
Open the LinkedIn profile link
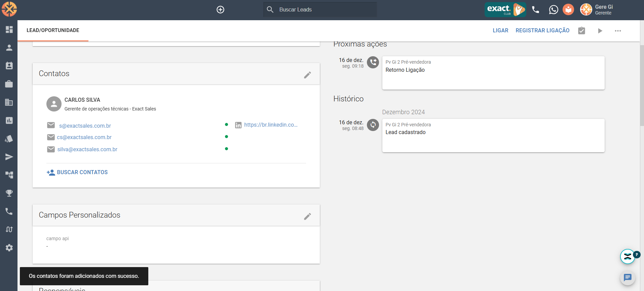(x=271, y=125)
